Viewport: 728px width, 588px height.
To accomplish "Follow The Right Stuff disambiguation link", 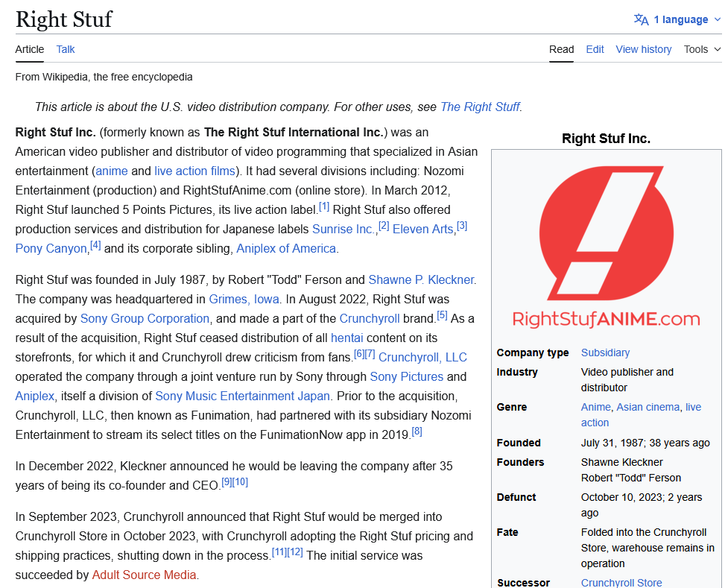I will point(479,107).
